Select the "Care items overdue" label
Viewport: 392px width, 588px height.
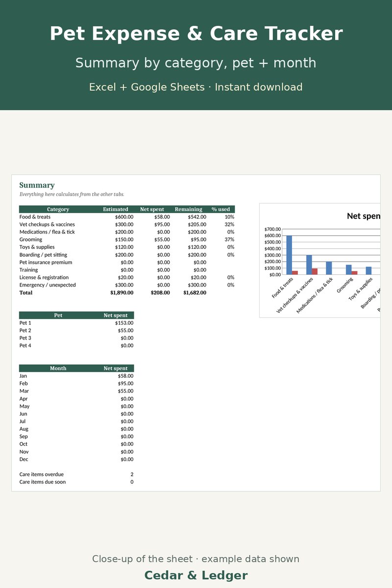click(x=42, y=474)
